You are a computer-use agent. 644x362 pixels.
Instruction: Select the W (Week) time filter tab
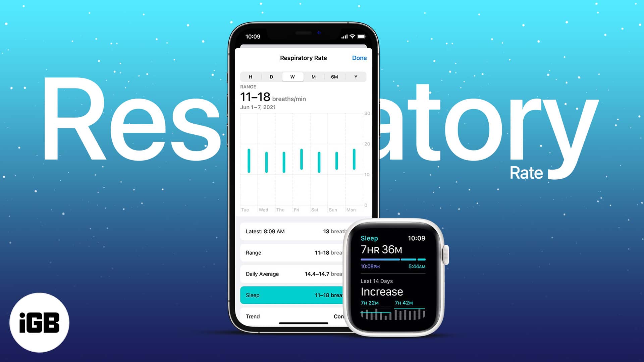tap(292, 76)
